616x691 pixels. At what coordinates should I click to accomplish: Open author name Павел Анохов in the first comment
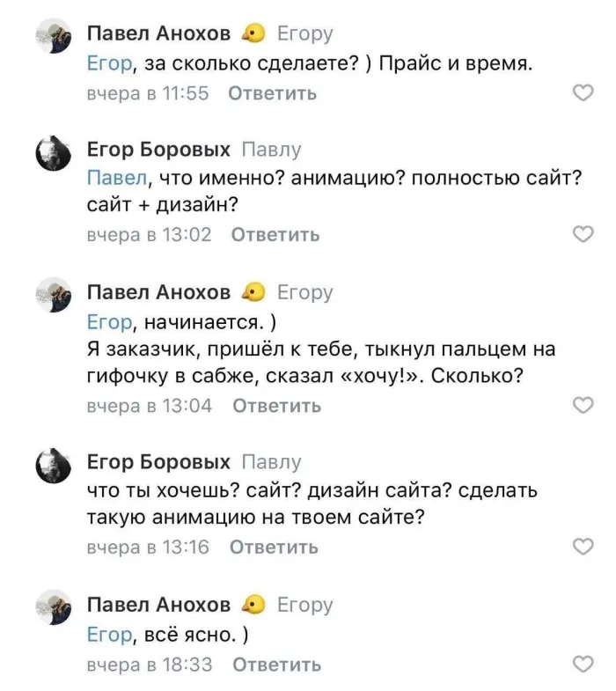click(159, 33)
